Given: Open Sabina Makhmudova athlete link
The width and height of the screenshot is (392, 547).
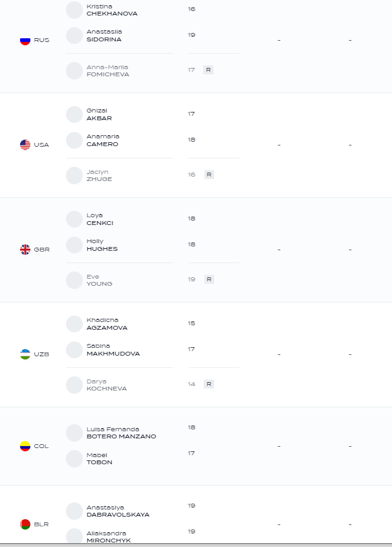Looking at the screenshot, I should pyautogui.click(x=113, y=350).
